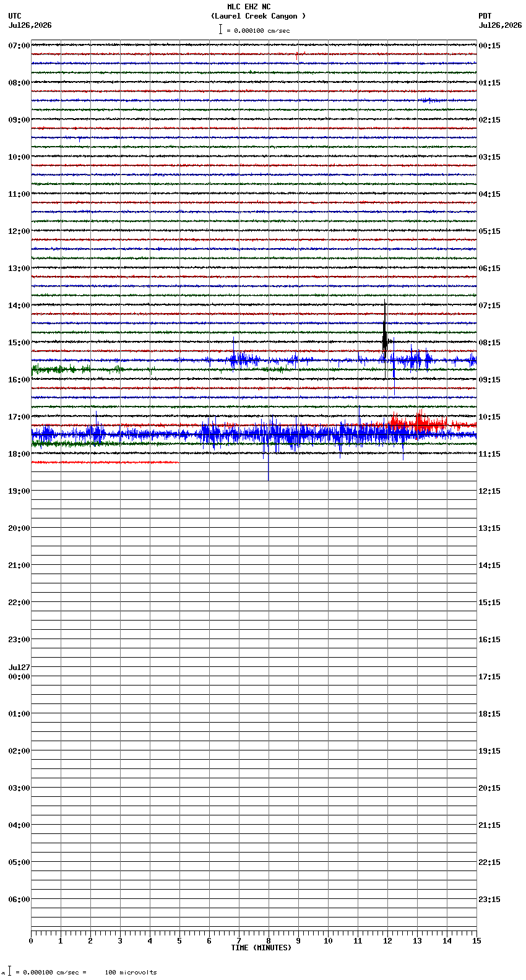Click the 15:15 PDT time label

(x=489, y=603)
